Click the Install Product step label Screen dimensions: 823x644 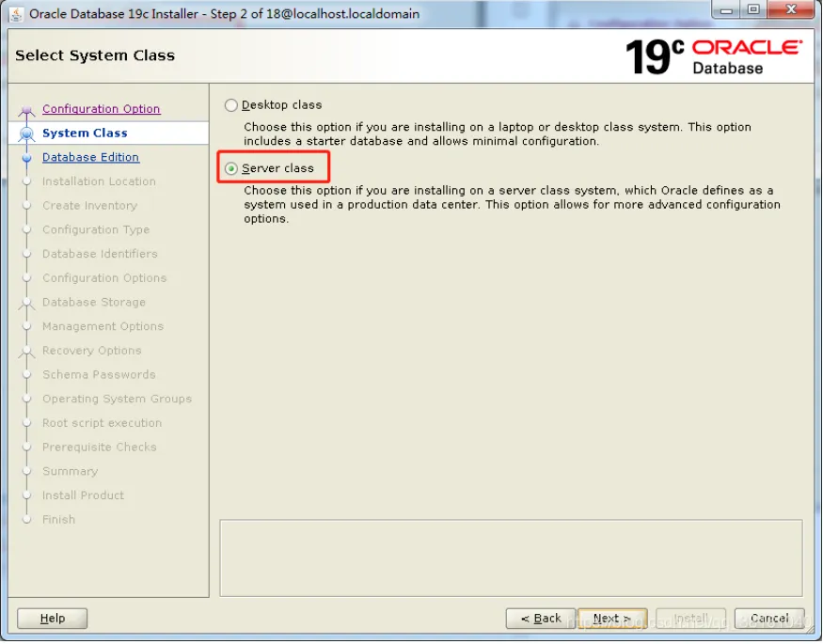(x=83, y=495)
